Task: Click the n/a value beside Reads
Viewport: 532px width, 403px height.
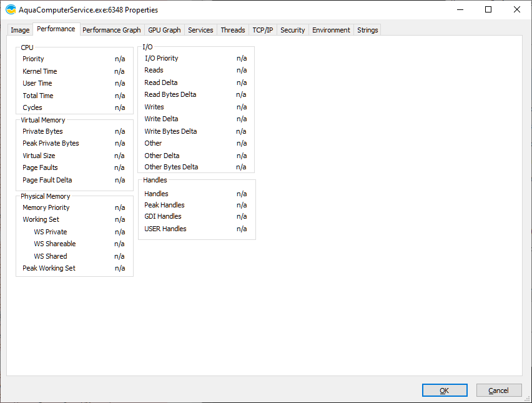Action: coord(242,70)
